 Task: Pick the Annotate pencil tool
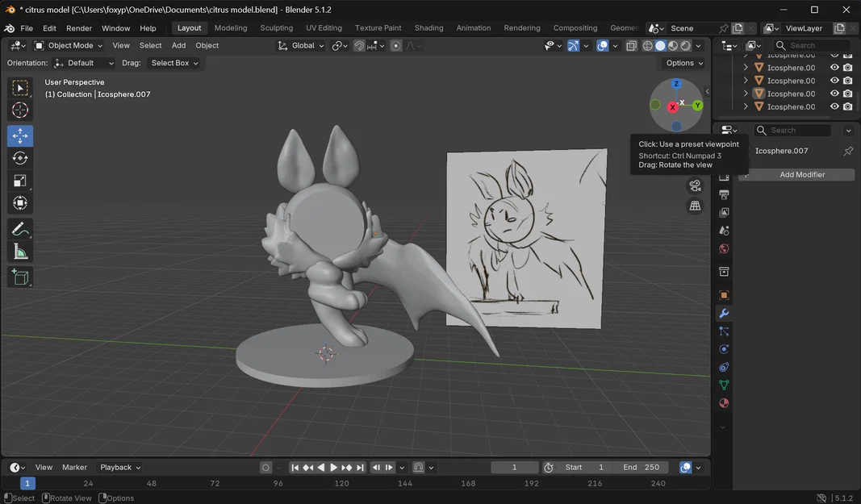(20, 229)
